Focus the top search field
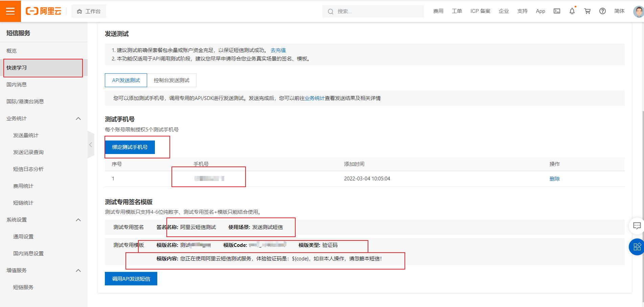644x307 pixels. [373, 11]
